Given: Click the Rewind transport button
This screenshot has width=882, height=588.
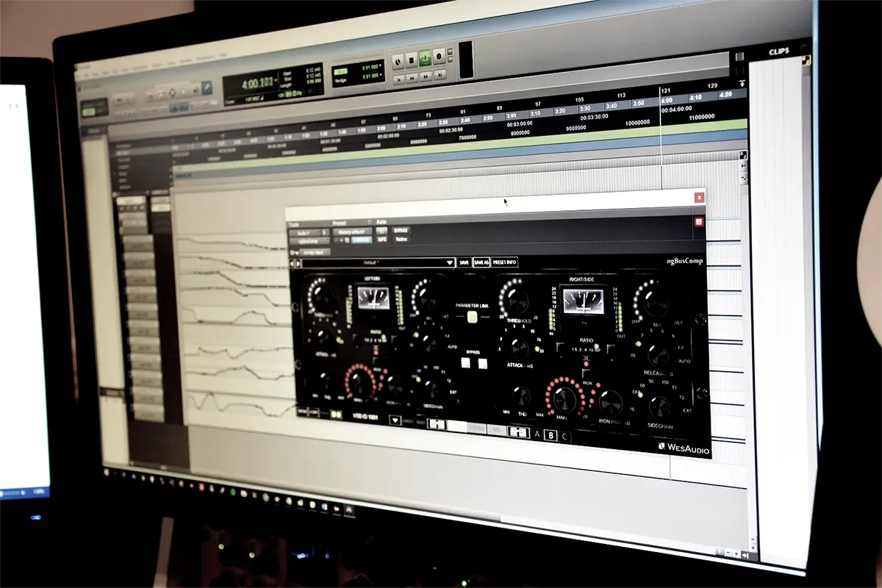Looking at the screenshot, I should click(x=412, y=78).
